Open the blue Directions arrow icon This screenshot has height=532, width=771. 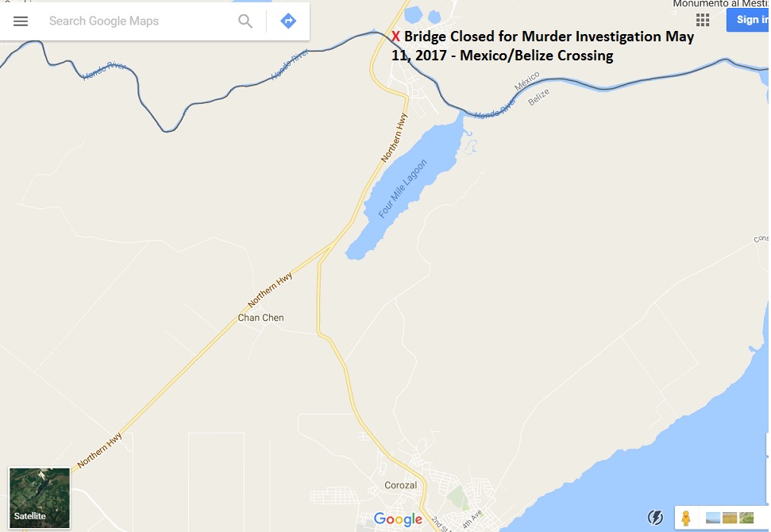(288, 21)
